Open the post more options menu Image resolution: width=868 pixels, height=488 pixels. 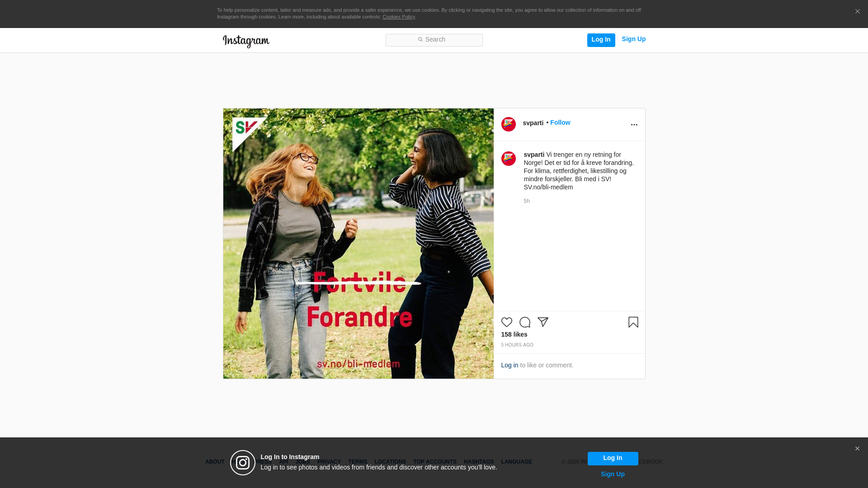634,125
